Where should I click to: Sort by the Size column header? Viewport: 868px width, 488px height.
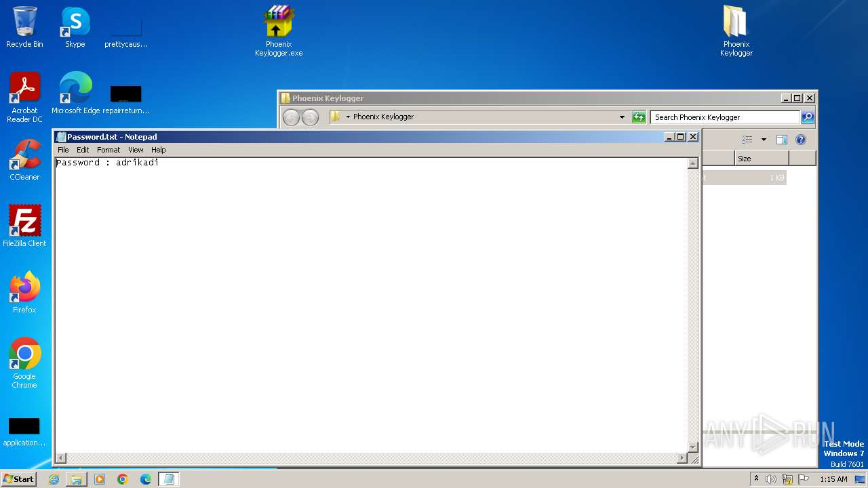(x=762, y=158)
